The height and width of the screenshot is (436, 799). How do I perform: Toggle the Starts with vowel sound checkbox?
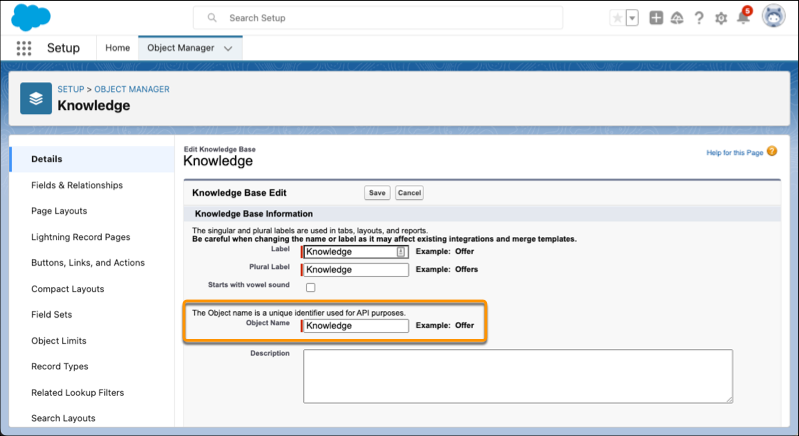pyautogui.click(x=310, y=287)
